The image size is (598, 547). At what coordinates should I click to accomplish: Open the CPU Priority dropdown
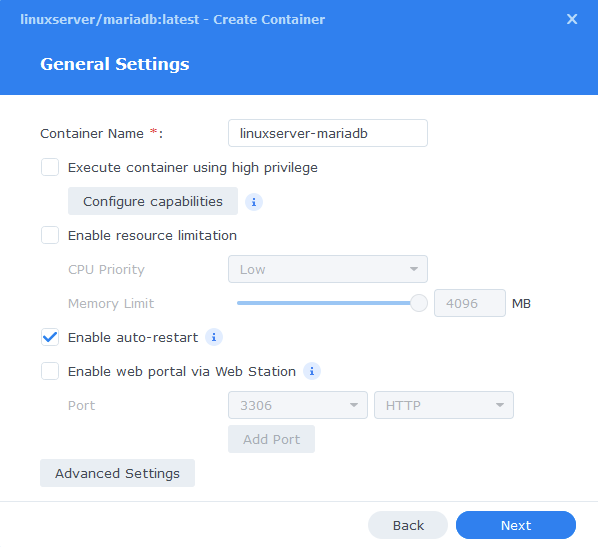tap(328, 269)
